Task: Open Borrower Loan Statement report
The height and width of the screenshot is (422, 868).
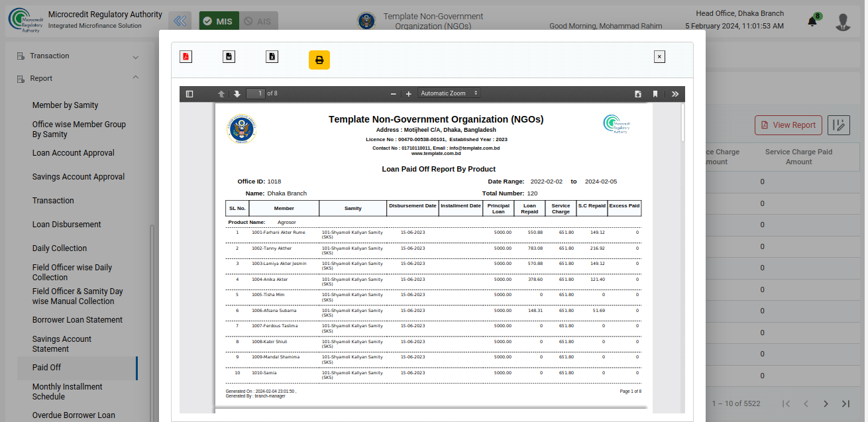Action: pos(78,320)
